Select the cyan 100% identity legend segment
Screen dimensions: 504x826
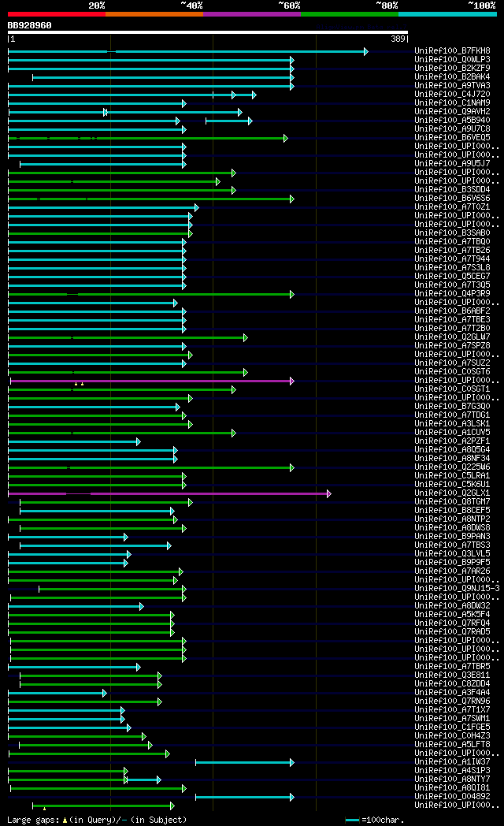pyautogui.click(x=448, y=14)
